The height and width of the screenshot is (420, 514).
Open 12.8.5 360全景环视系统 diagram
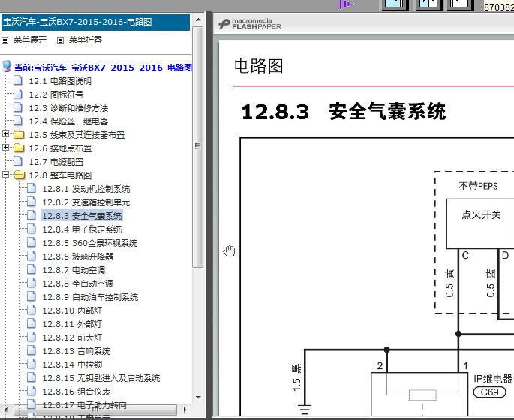coord(90,243)
